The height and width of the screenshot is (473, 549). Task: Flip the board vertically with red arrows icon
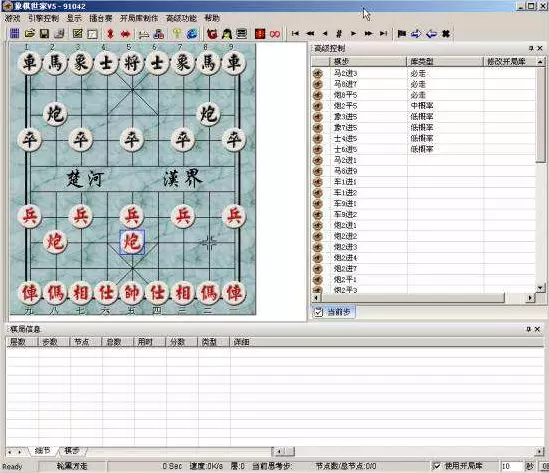(110, 34)
